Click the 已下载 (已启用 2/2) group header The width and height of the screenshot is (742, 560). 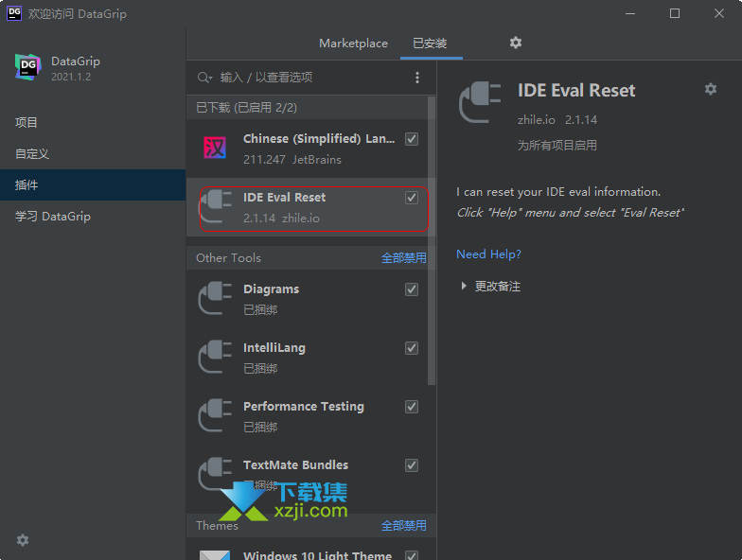(x=307, y=108)
